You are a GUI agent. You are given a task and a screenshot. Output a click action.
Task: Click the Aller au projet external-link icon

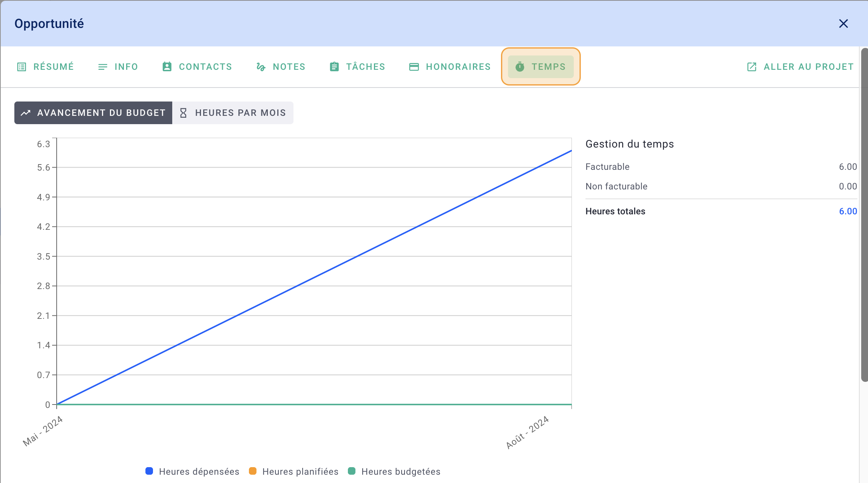752,67
